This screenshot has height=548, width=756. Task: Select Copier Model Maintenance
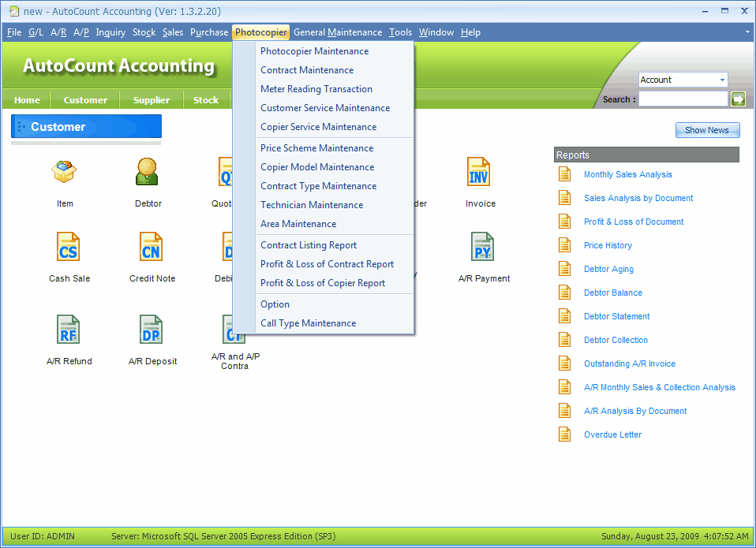[x=323, y=166]
